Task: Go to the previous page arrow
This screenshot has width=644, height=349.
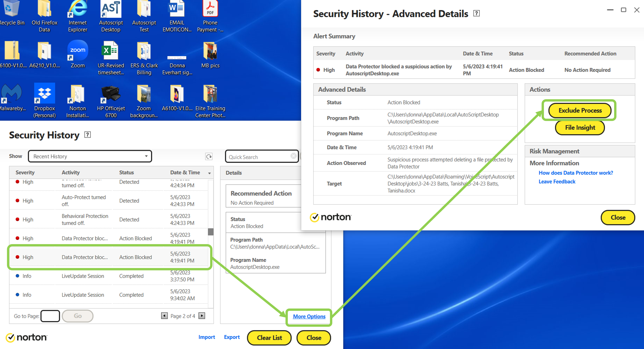Action: pos(164,316)
